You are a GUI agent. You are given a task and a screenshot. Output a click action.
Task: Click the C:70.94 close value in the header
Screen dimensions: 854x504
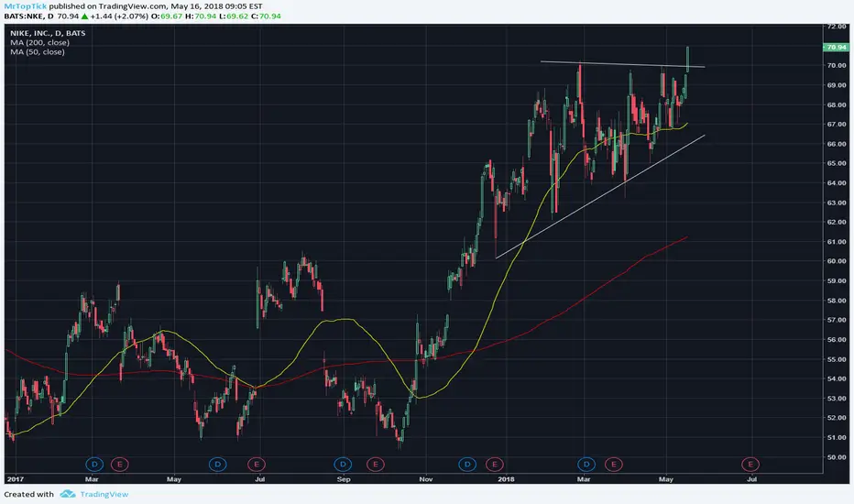(x=266, y=16)
